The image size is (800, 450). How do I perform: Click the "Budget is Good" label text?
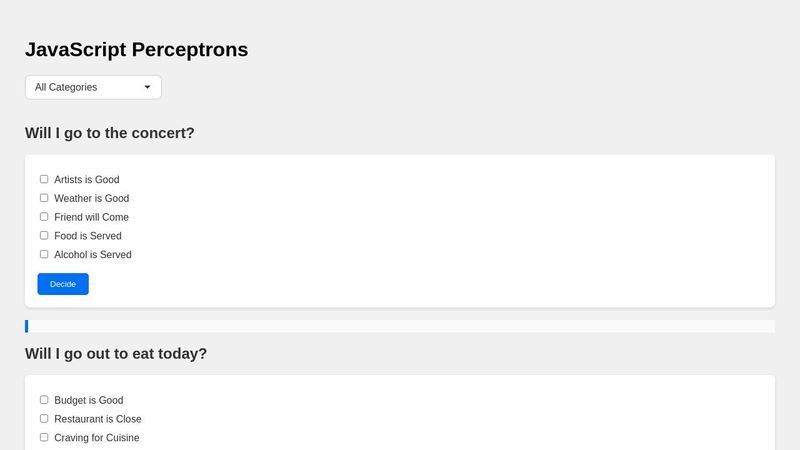[89, 400]
